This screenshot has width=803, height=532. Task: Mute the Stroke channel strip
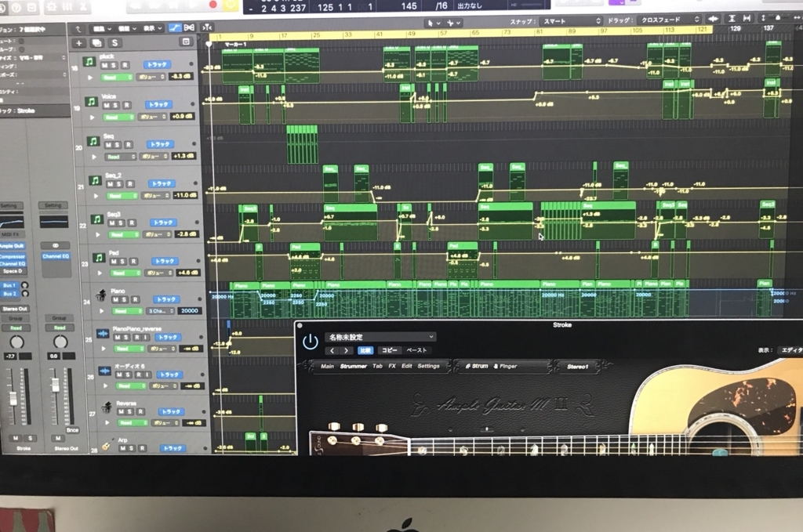[16, 439]
